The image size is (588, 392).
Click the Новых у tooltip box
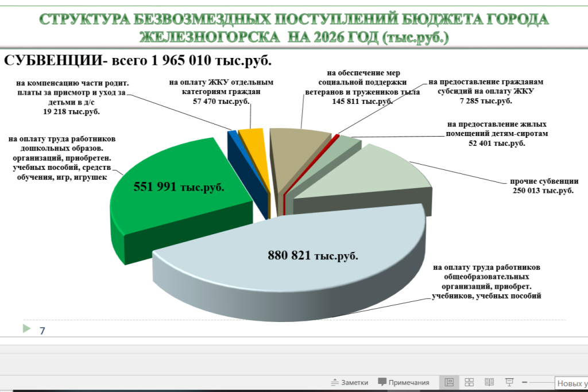[572, 383]
